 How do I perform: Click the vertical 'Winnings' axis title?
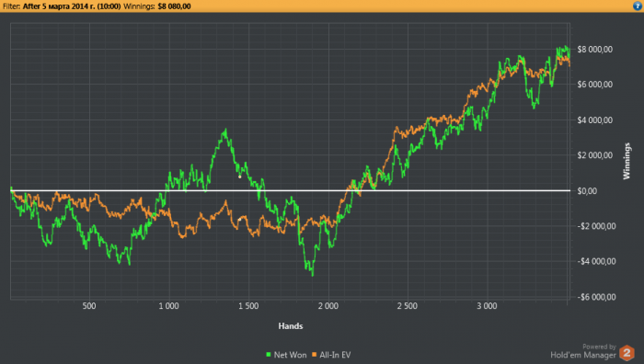[627, 161]
